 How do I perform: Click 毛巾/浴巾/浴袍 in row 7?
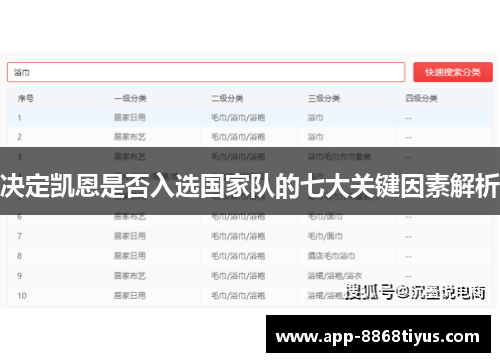click(x=238, y=236)
